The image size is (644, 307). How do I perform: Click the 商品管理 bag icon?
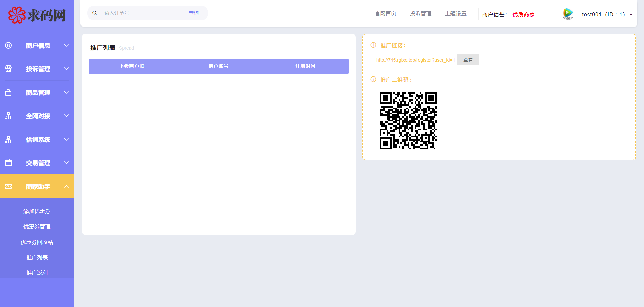[8, 92]
